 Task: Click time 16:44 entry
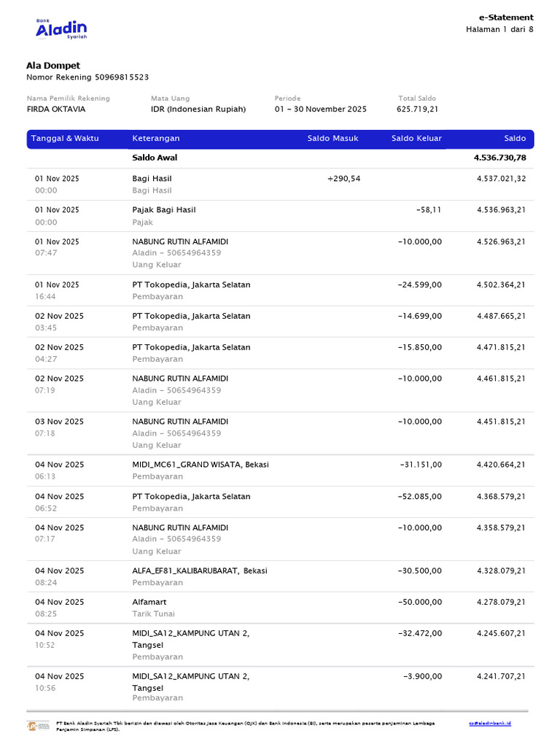(x=45, y=297)
